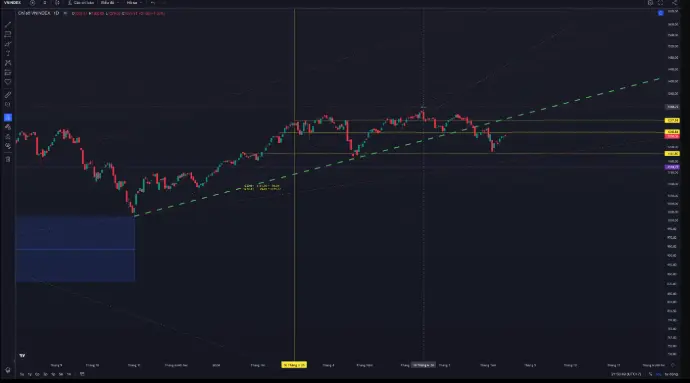Click the snapshot icon at far top right
690x383 pixels.
tap(674, 3)
